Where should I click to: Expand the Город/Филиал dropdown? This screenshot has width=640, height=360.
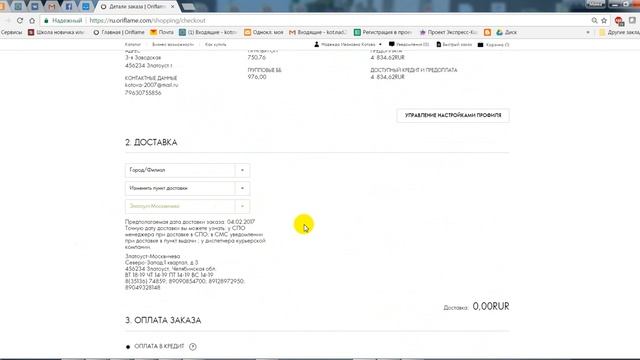[x=187, y=170]
